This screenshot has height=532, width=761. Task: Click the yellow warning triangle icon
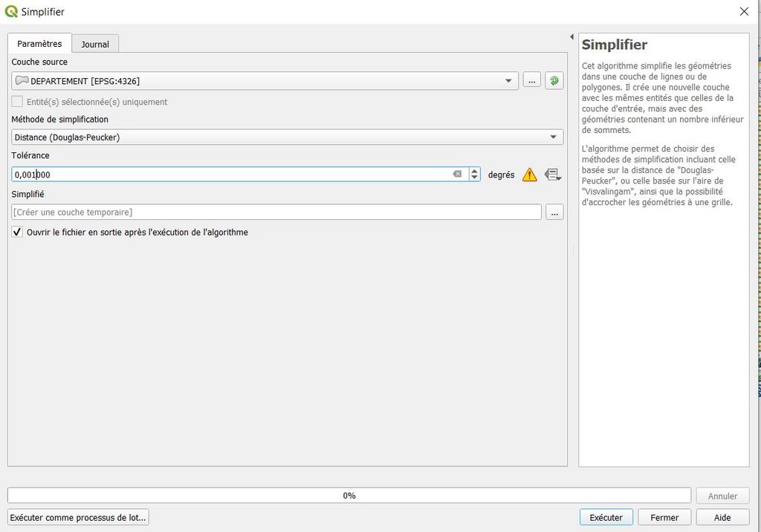[x=529, y=175]
